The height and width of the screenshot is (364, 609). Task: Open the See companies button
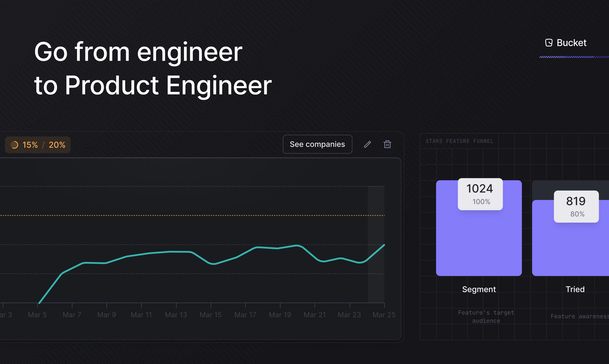[x=317, y=144]
